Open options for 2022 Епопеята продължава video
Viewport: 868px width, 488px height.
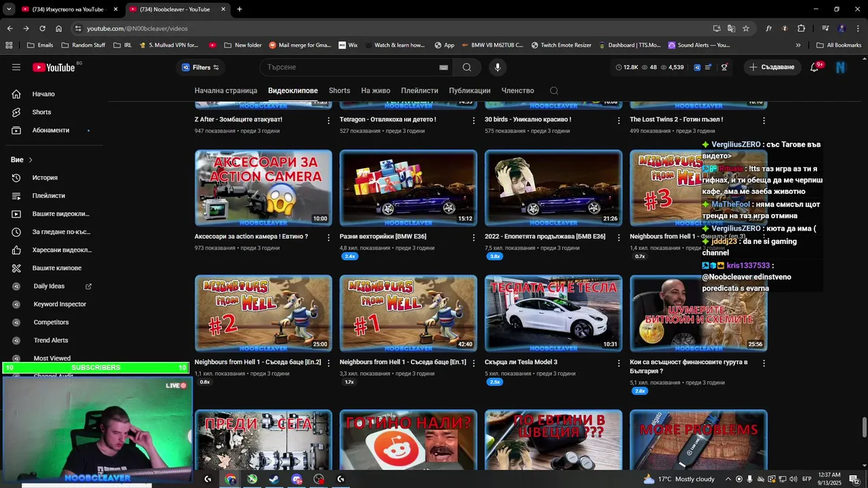tap(618, 237)
